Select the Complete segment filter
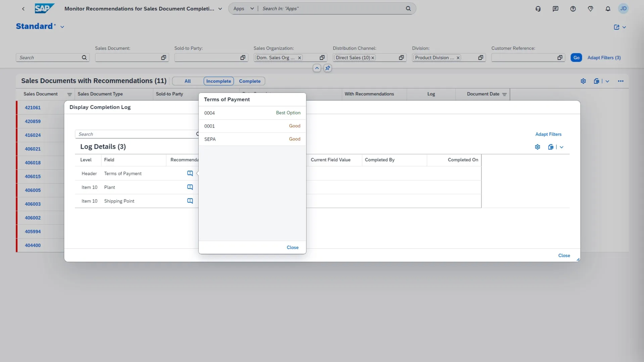Screen dimensions: 644x362 click(250, 81)
